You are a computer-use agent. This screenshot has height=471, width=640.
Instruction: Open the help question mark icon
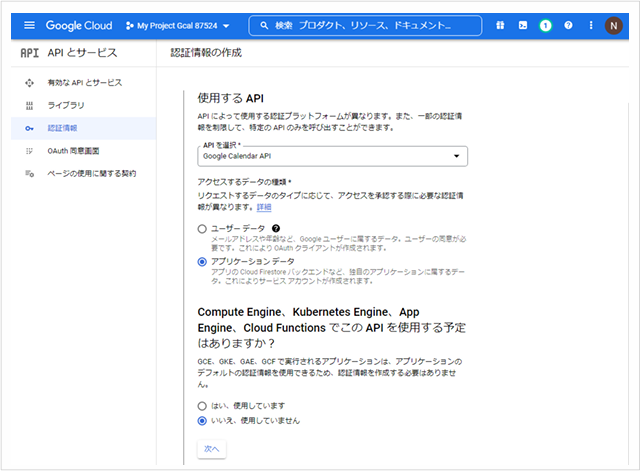click(568, 25)
